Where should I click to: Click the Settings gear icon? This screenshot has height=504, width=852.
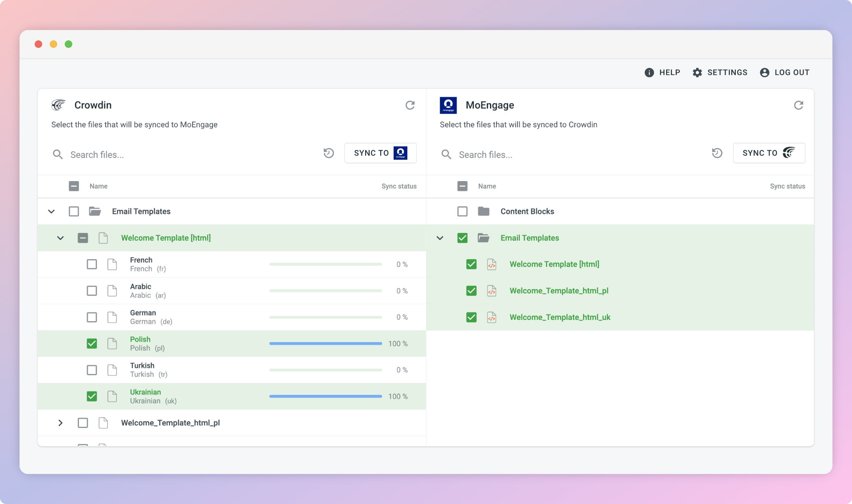[697, 72]
